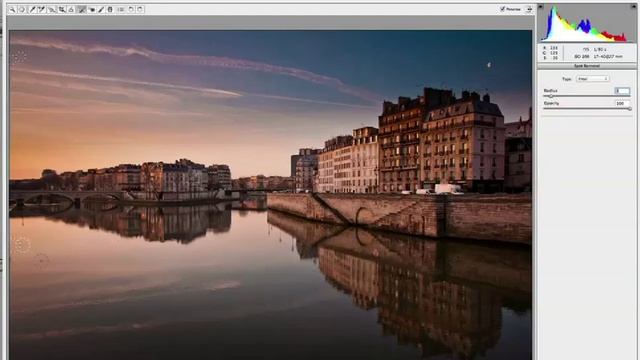Select the Crop tool
The image size is (640, 360).
click(x=62, y=9)
